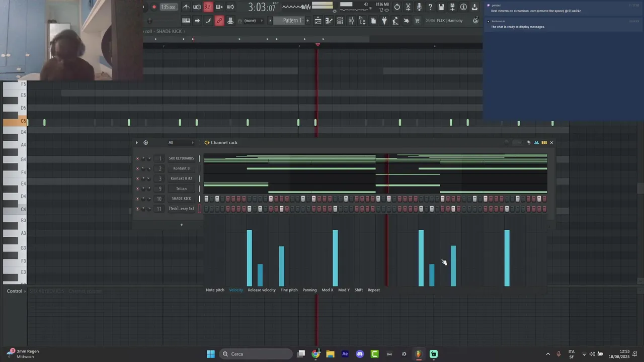Toggle overdub recording mode icon
Screen dimensions: 644x362
coord(219,7)
